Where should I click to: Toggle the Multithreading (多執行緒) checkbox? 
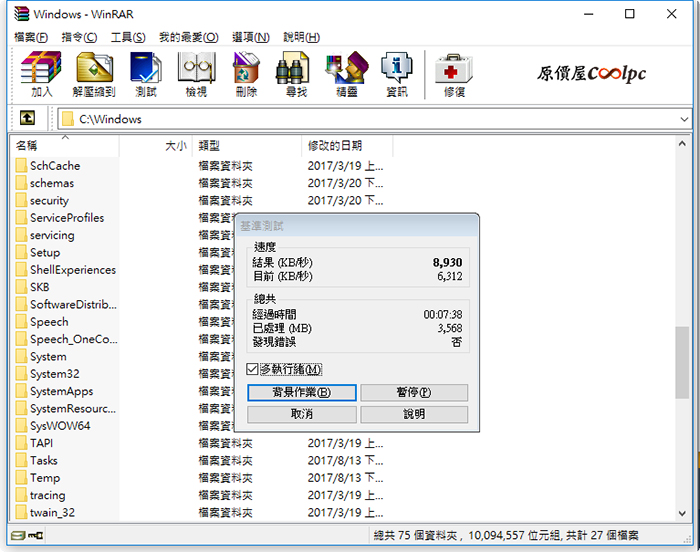click(x=252, y=369)
